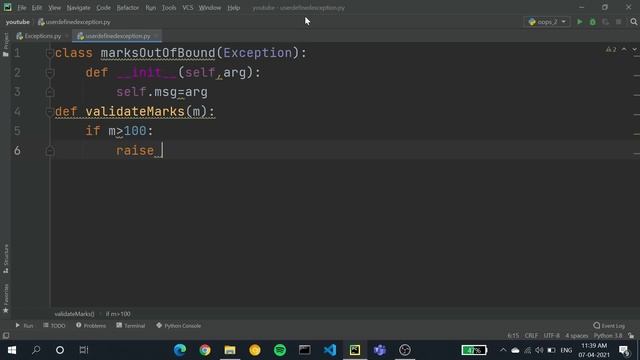Open the Favorites tool window sidebar
Screen dimensions: 640x360
click(x=5, y=298)
